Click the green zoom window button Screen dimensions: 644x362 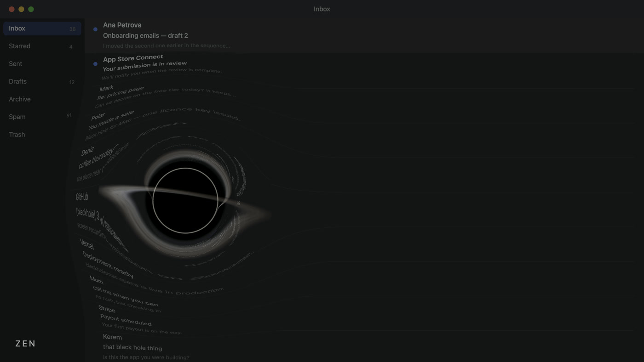[31, 9]
